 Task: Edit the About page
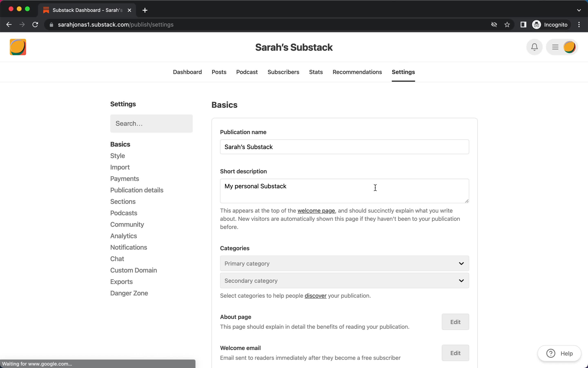pyautogui.click(x=455, y=322)
